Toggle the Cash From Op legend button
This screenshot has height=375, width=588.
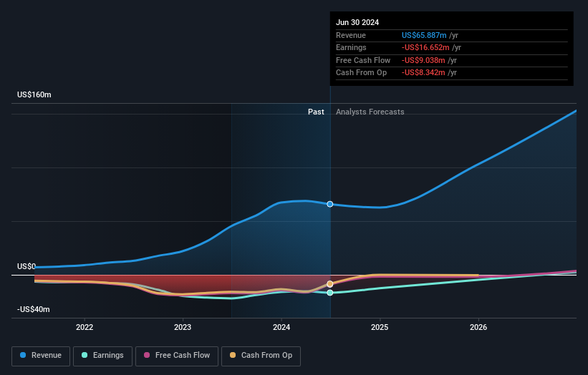(x=261, y=356)
